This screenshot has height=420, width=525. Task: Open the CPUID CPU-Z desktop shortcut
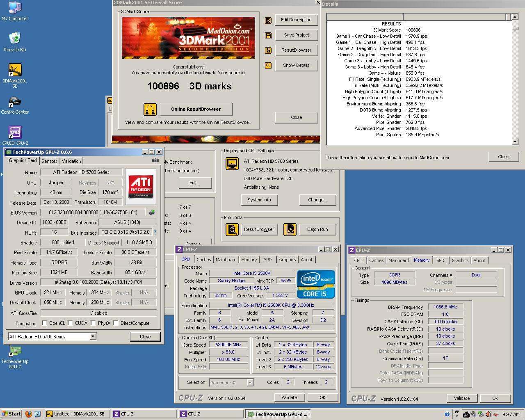[15, 136]
